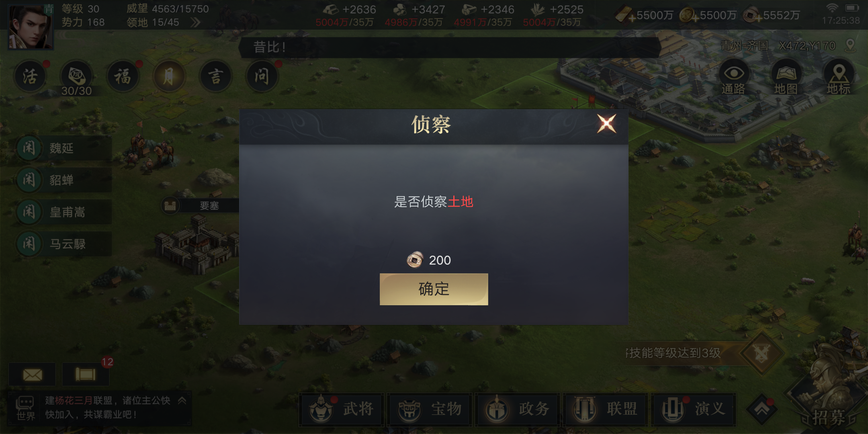Click the player avatar portrait
The height and width of the screenshot is (434, 868).
click(31, 27)
